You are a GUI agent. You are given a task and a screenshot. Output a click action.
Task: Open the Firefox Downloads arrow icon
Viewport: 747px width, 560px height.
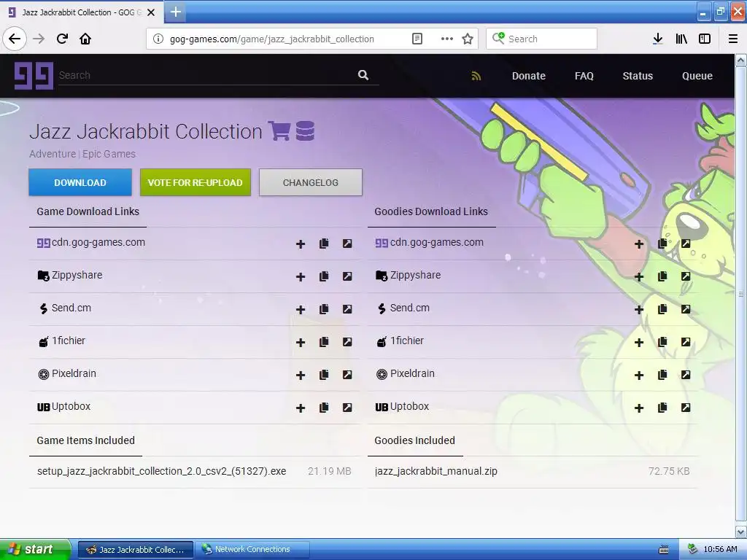pos(657,39)
